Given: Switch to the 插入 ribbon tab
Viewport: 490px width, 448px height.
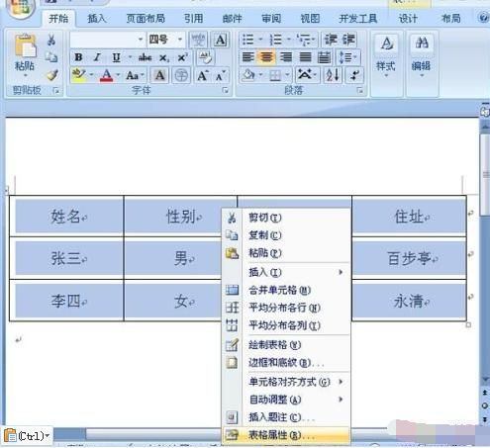Looking at the screenshot, I should tap(97, 19).
